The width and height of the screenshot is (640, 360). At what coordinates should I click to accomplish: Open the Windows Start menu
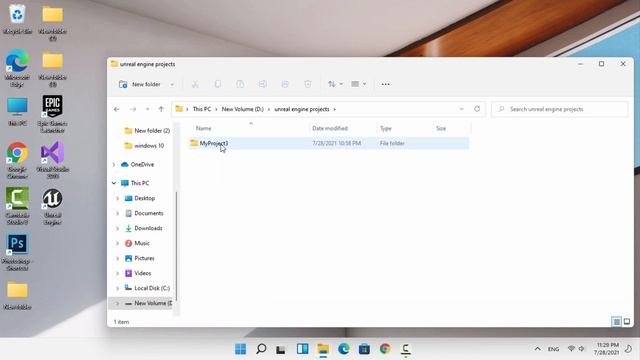click(x=240, y=349)
